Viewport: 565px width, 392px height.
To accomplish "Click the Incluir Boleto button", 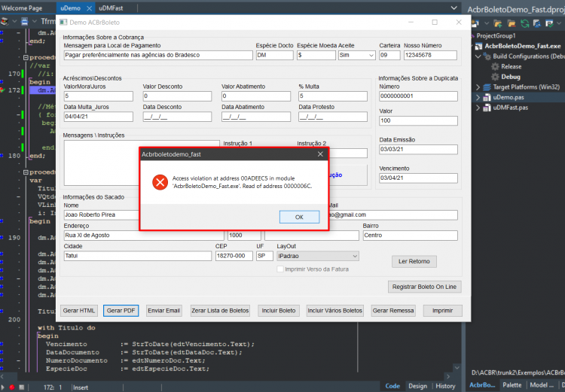I will pos(279,311).
